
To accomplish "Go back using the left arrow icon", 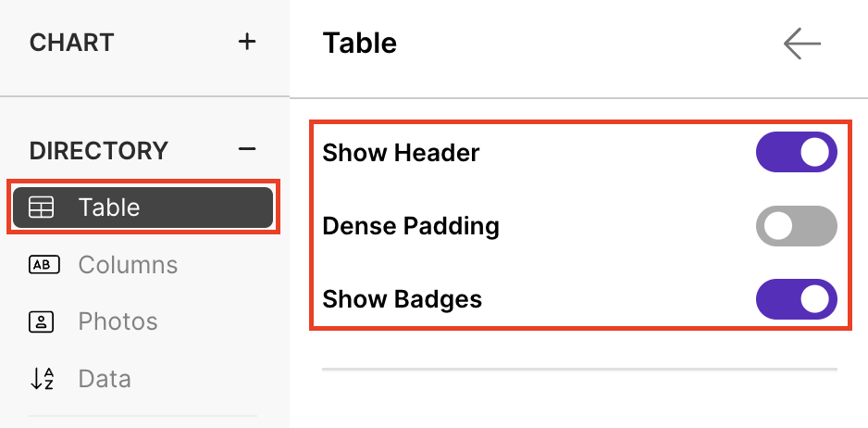I will [x=802, y=44].
